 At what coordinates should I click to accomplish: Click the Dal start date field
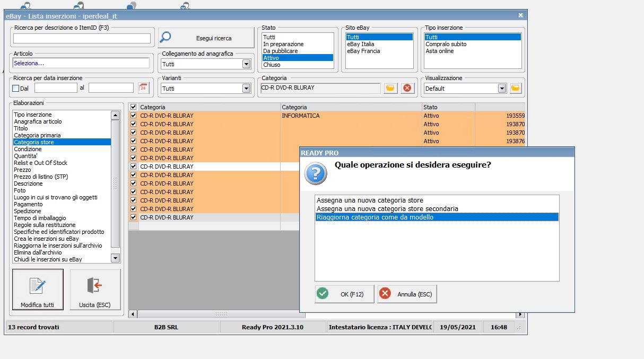tap(56, 87)
